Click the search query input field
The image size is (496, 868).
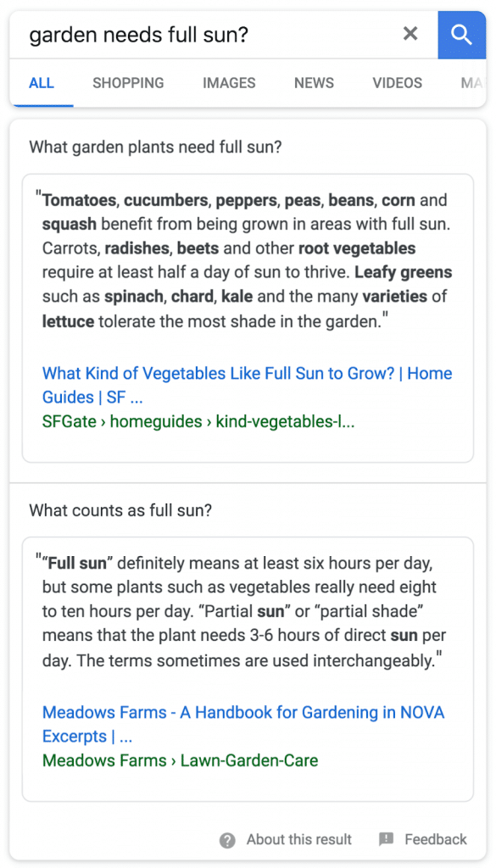click(x=210, y=35)
